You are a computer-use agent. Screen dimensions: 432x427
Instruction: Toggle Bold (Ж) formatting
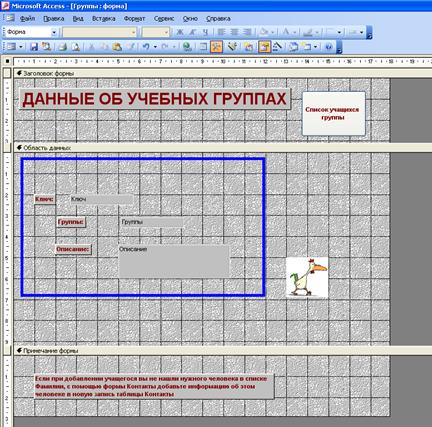tap(180, 32)
